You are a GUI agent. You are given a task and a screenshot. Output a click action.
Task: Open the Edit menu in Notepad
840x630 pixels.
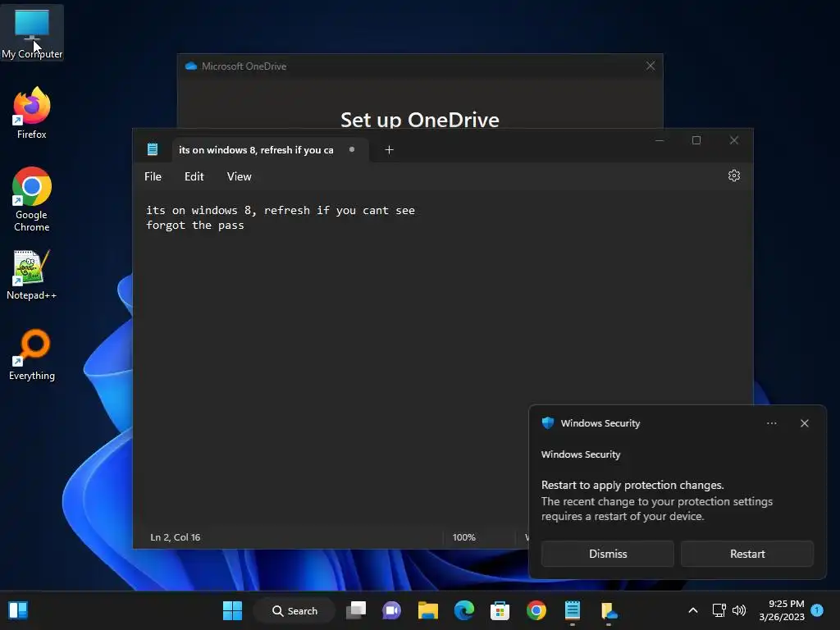pos(194,176)
